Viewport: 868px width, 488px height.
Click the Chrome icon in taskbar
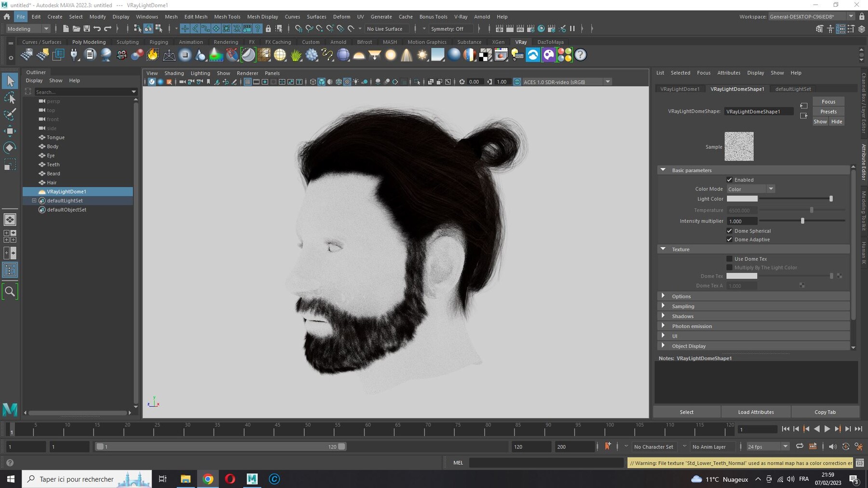click(208, 479)
